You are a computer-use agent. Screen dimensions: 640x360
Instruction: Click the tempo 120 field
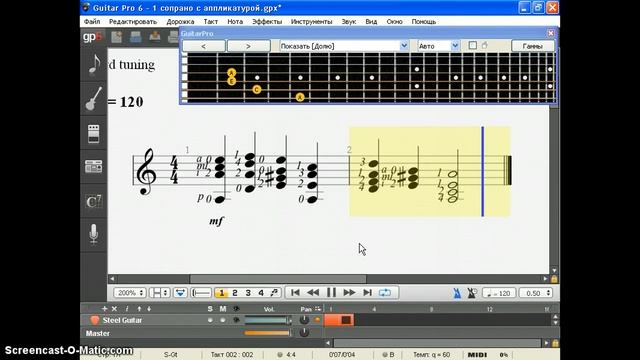tap(499, 293)
